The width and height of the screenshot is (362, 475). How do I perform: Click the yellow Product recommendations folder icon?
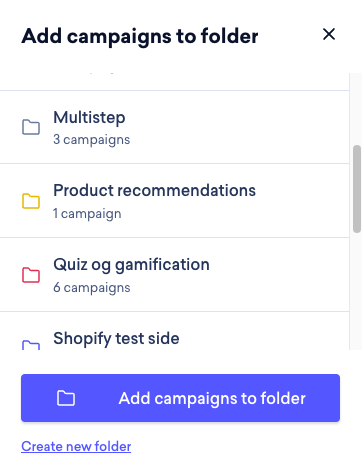tap(31, 201)
